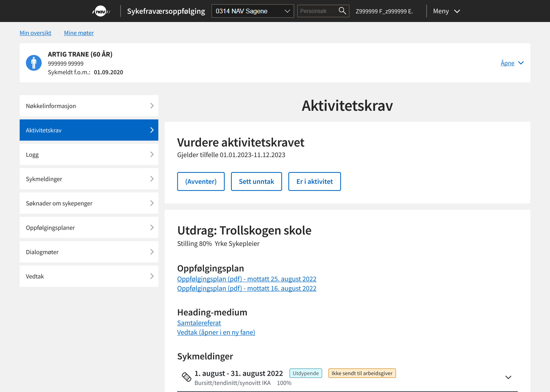This screenshot has height=392, width=550.
Task: Click the person avatar icon
Action: tap(34, 63)
